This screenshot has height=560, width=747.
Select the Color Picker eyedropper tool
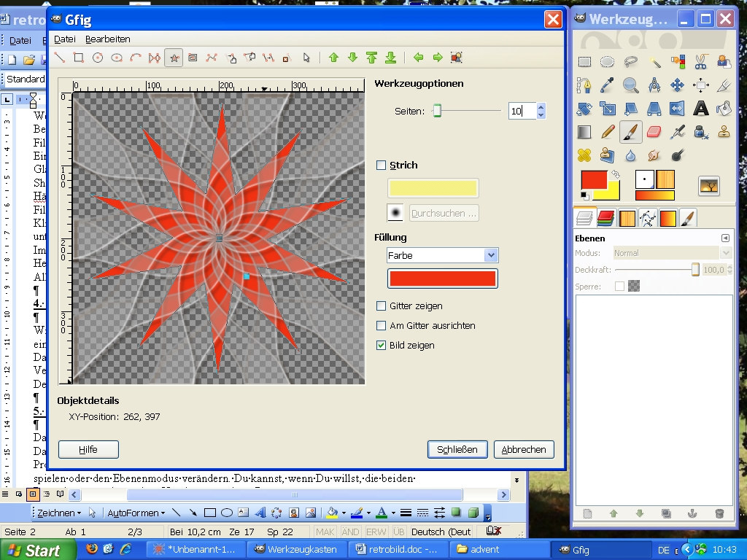tap(608, 85)
